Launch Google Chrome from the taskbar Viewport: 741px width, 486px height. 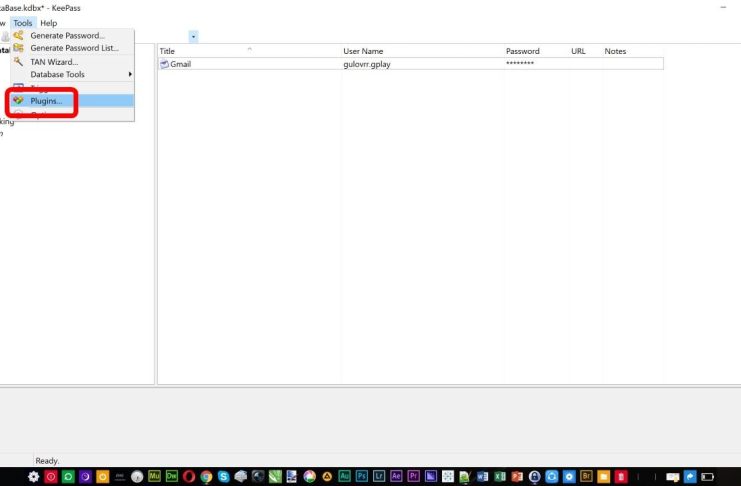206,477
